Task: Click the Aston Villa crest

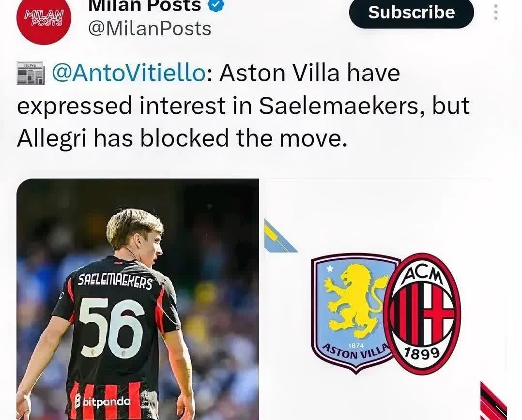Action: (354, 314)
